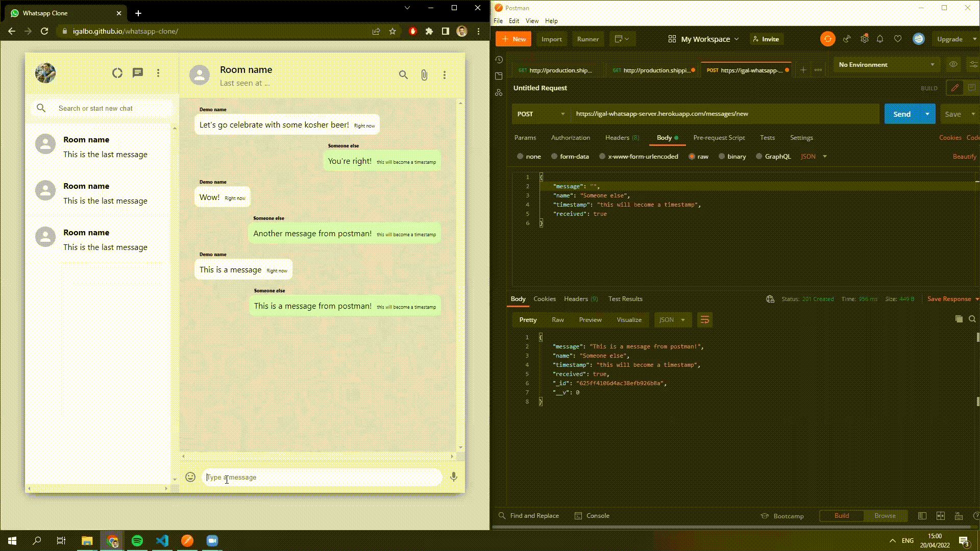Select the form-data body radio
Viewport: 980px width, 551px height.
click(x=554, y=157)
